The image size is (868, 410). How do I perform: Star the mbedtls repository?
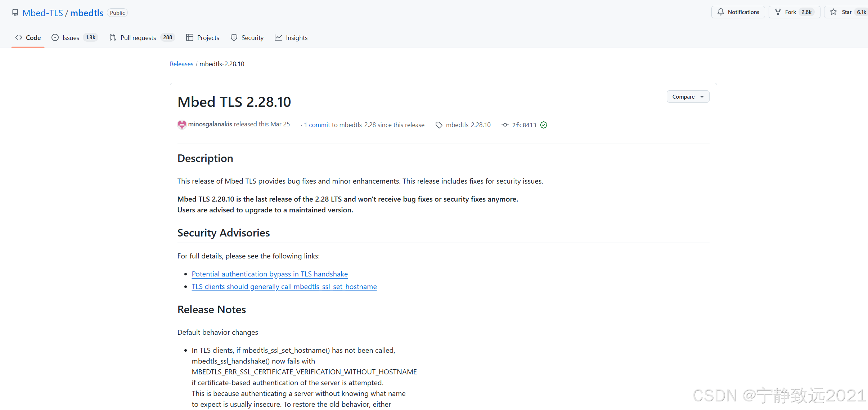[x=846, y=12]
